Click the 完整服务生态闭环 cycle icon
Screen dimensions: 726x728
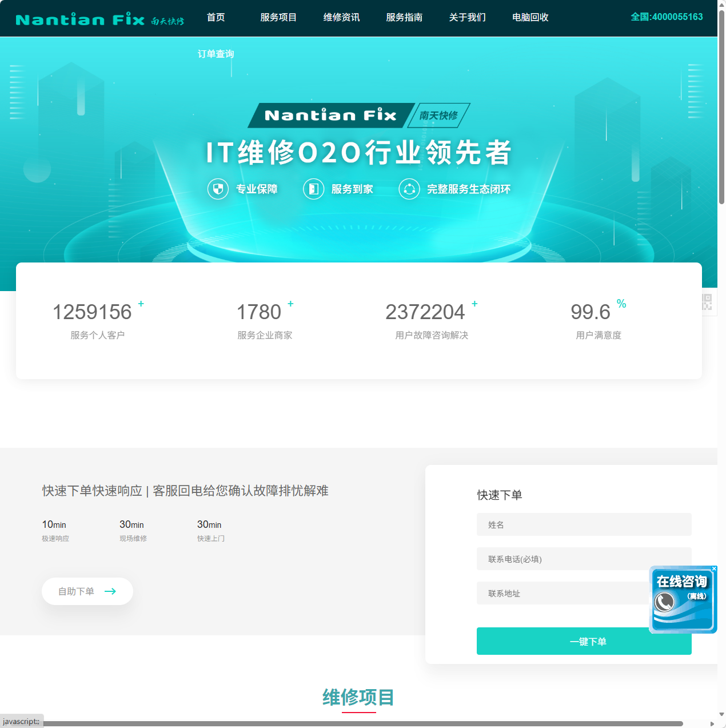coord(409,189)
